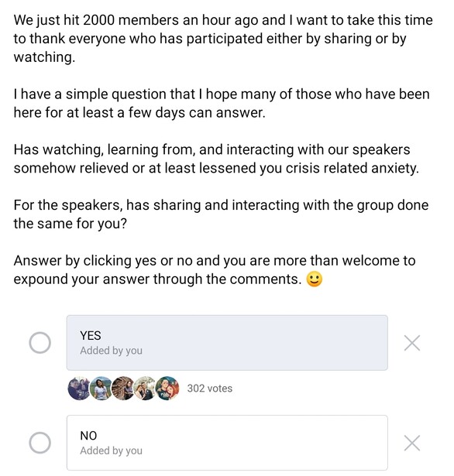Click the paragraph about hitting 2000 members
The width and height of the screenshot is (454, 476).
point(223,39)
